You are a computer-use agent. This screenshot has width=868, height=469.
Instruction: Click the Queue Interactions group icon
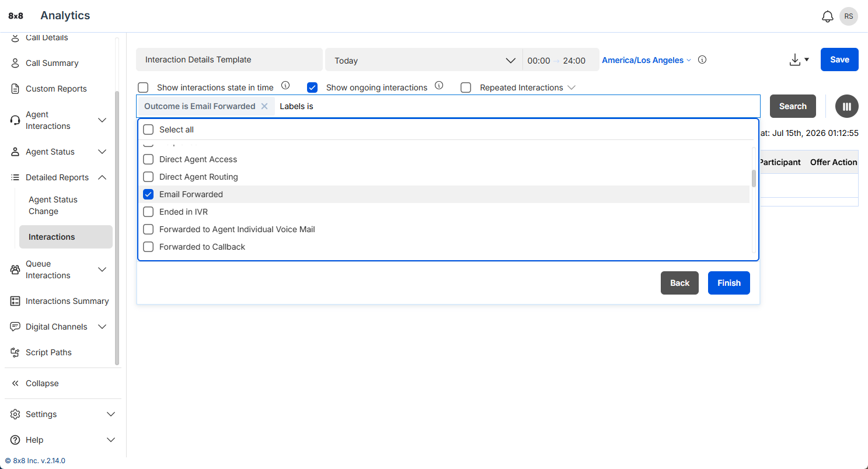point(15,269)
